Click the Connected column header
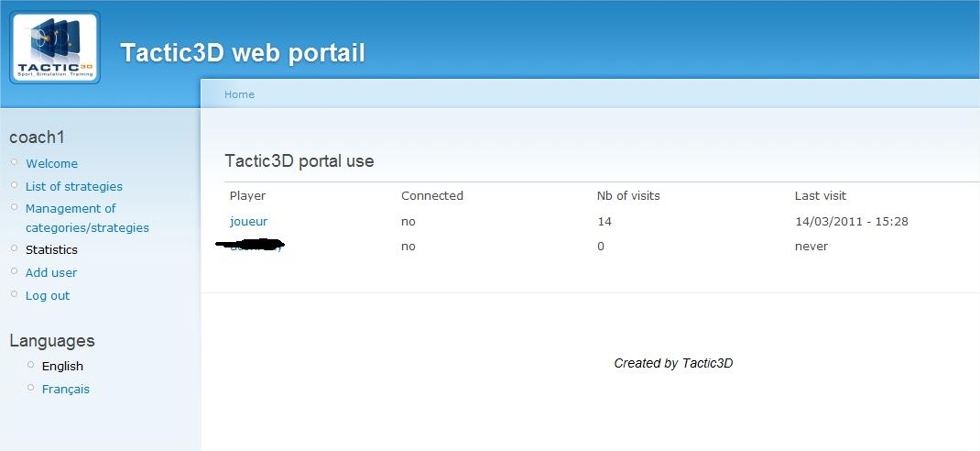This screenshot has width=980, height=451. [x=432, y=195]
